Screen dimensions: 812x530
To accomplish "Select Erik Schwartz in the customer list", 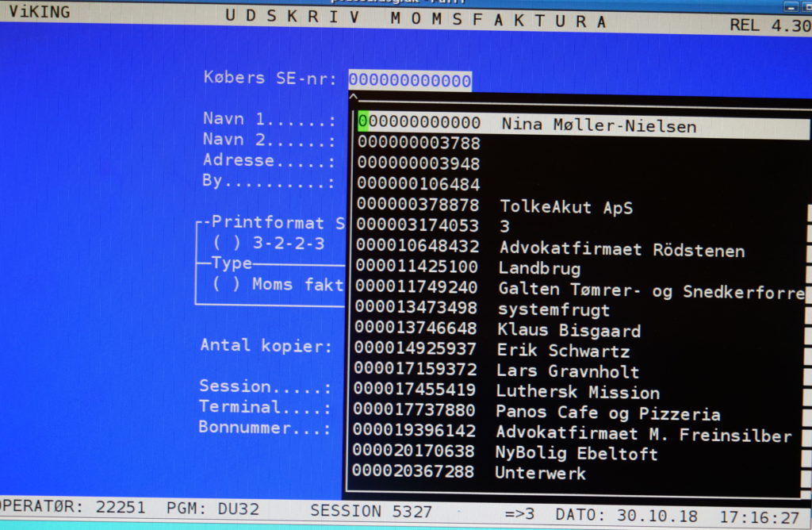I will pos(563,351).
